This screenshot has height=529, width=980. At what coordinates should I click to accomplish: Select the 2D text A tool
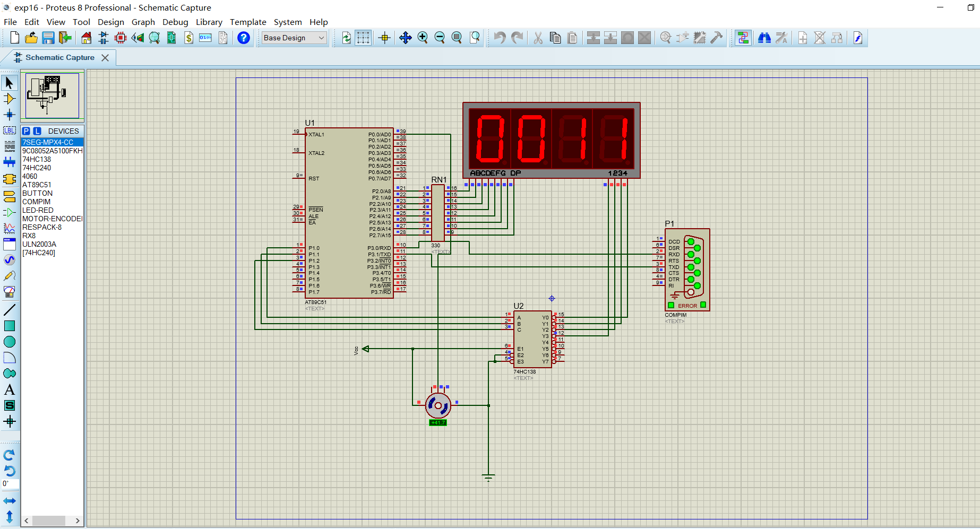(10, 389)
